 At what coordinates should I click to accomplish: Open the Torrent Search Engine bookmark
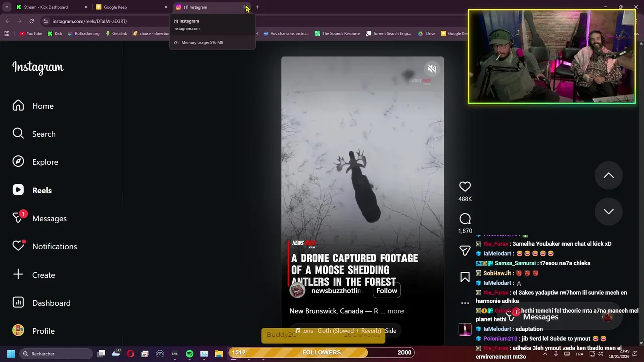point(388,34)
